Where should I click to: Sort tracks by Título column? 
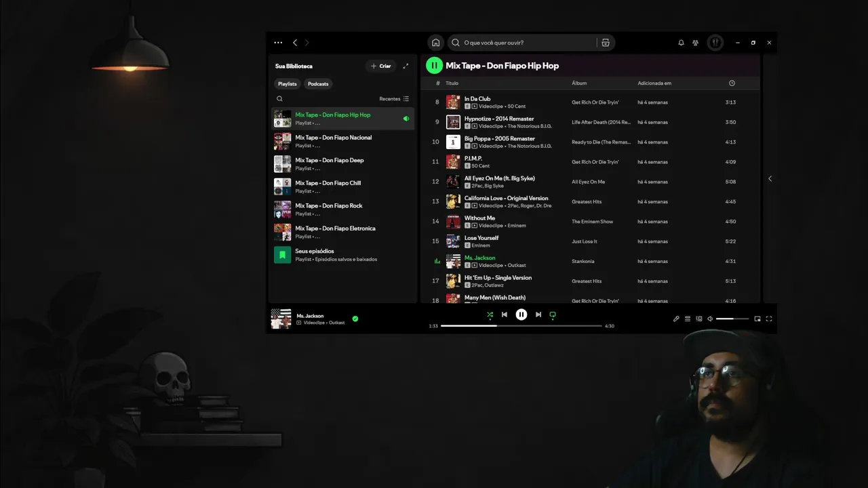pos(452,83)
